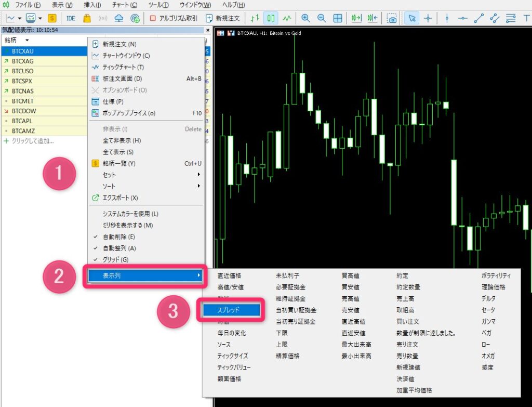
Task: Open the チャート (C) menu bar item
Action: click(x=125, y=5)
